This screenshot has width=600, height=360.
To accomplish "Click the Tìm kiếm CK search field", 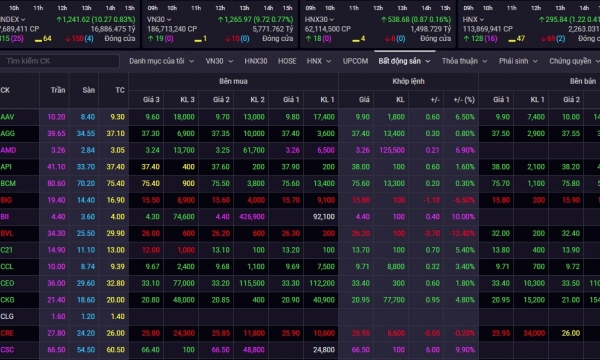I will coord(59,61).
